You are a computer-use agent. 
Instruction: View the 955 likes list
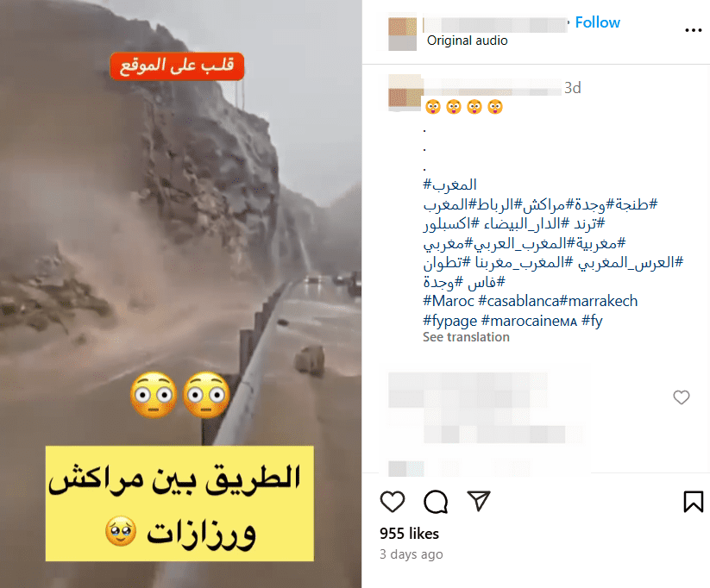(409, 534)
